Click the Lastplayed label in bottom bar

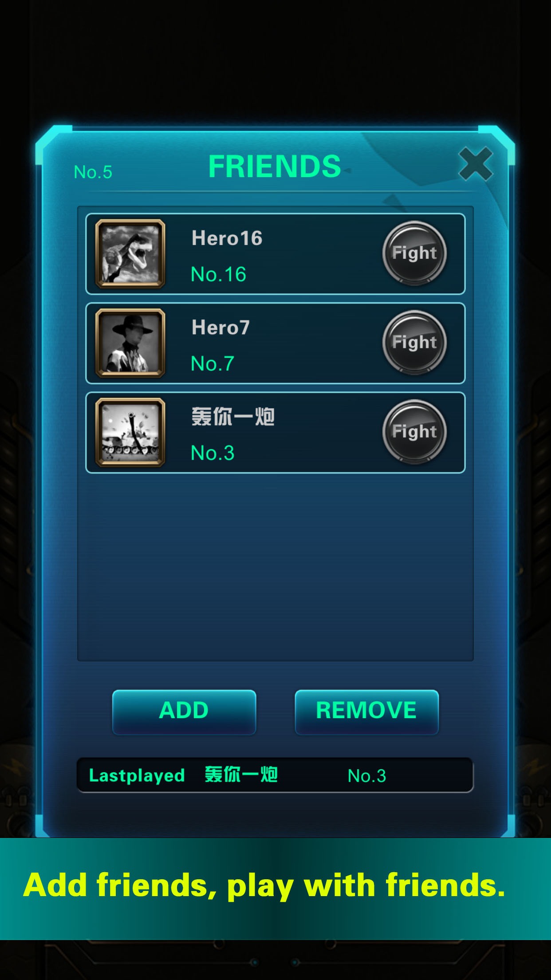[x=137, y=776]
